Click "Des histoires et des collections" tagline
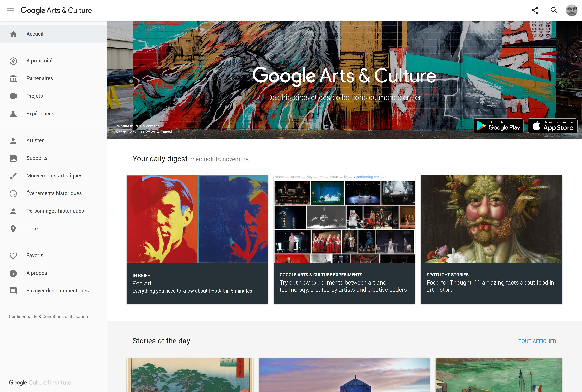Image resolution: width=582 pixels, height=392 pixels. point(344,97)
